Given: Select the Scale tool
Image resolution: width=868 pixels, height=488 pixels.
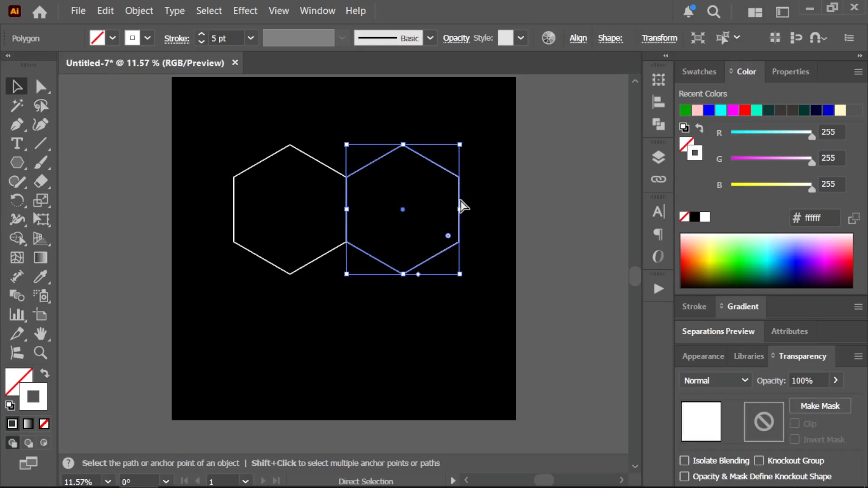Looking at the screenshot, I should click(41, 201).
